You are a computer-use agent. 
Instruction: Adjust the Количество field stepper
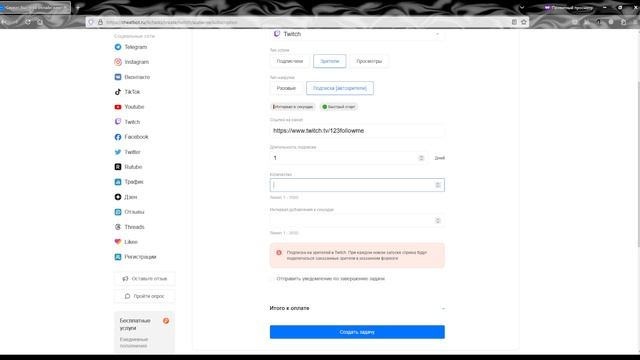pyautogui.click(x=438, y=185)
